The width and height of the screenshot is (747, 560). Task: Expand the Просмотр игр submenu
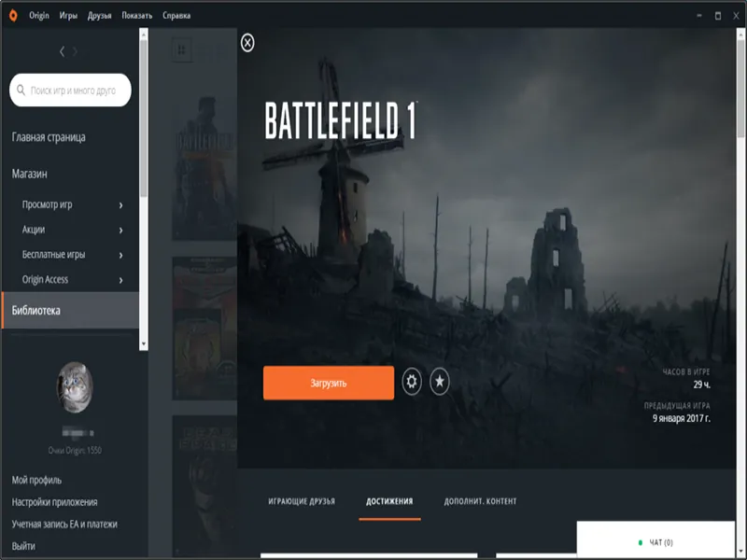[x=121, y=204]
